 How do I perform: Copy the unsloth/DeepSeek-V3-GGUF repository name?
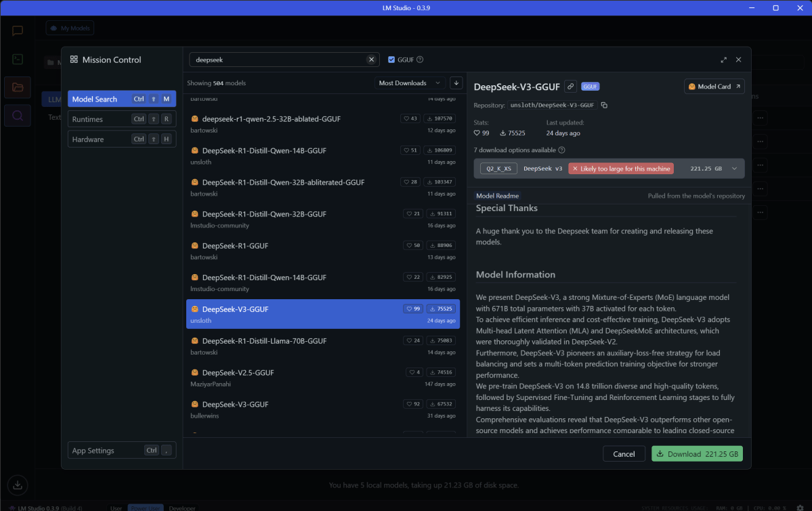(x=603, y=105)
